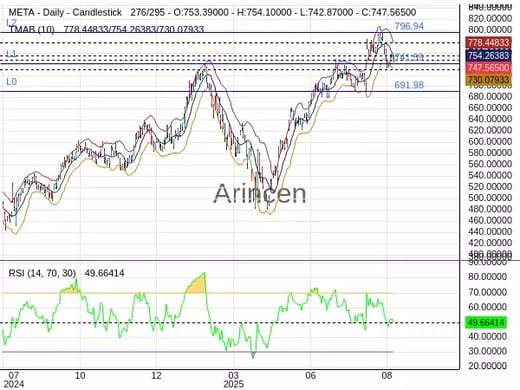520x390 pixels.
Task: Click the RSI 49.66414 reading beside the title
Action: [104, 273]
